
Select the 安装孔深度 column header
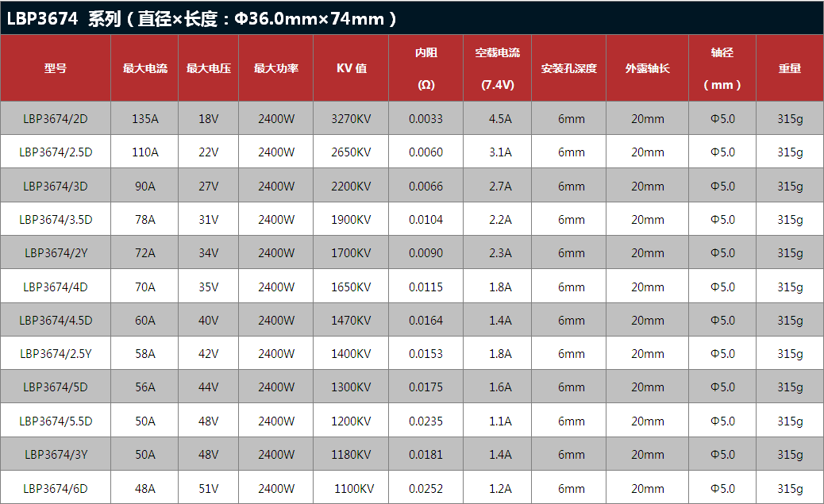point(568,68)
